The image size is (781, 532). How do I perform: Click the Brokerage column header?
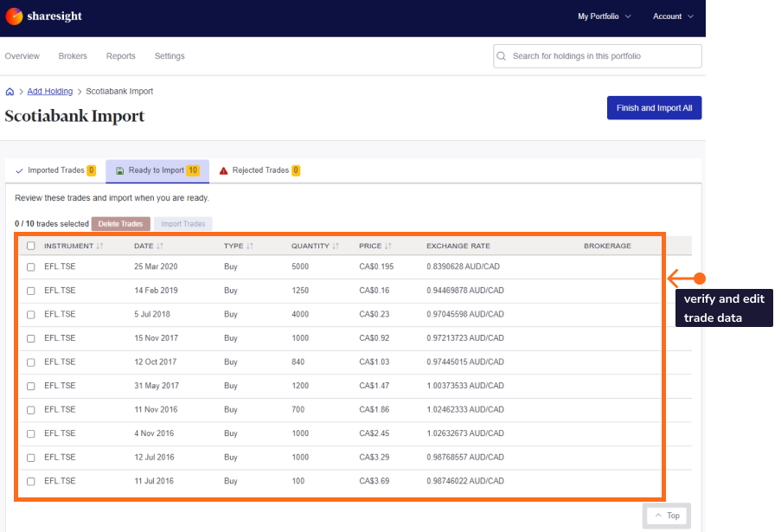click(607, 246)
